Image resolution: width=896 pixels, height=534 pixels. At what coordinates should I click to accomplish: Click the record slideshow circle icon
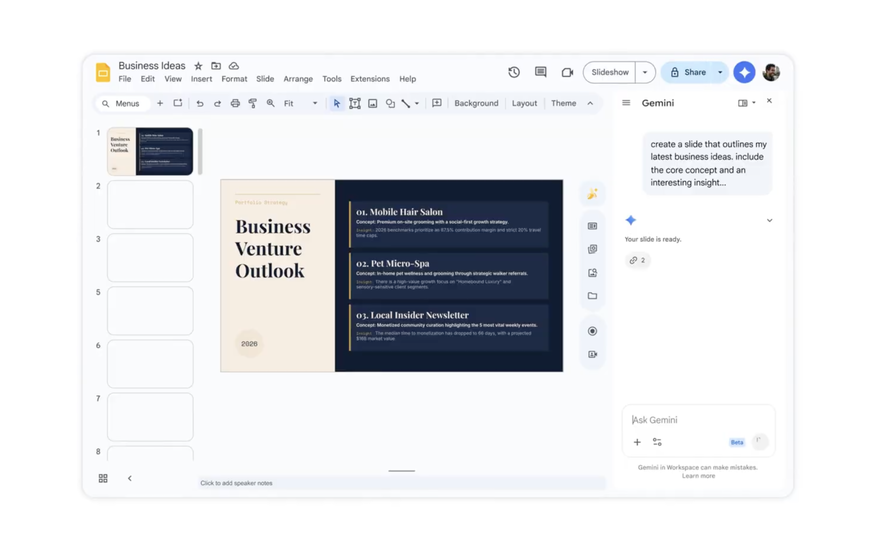pyautogui.click(x=592, y=331)
